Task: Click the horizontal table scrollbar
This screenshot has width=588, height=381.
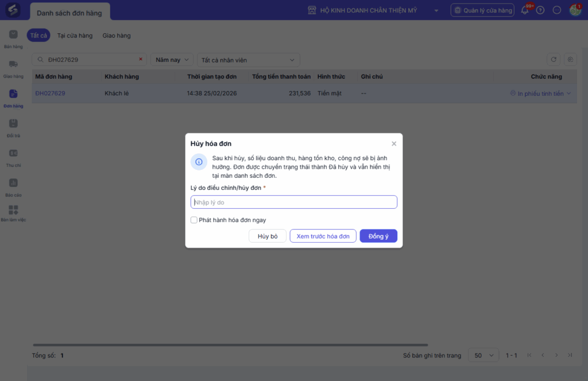Action: (230, 345)
